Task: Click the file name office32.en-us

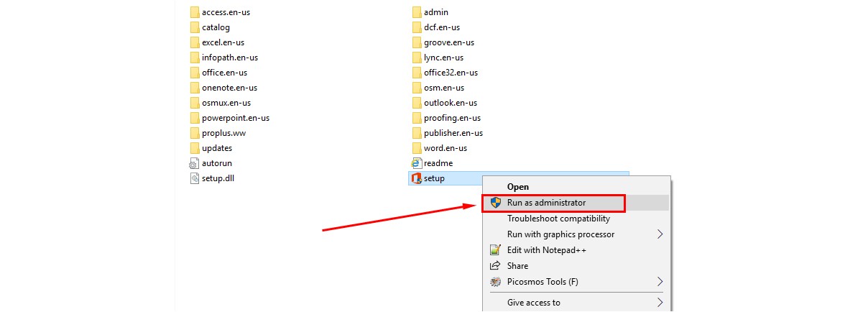Action: coord(451,73)
